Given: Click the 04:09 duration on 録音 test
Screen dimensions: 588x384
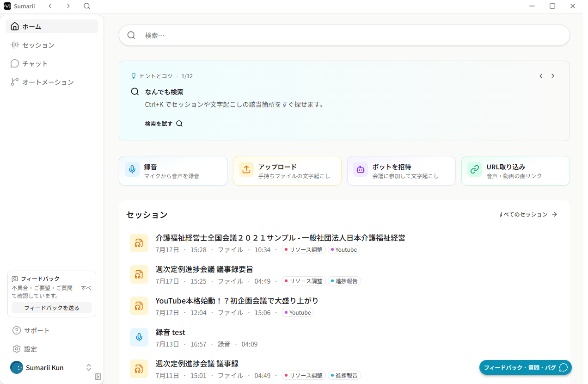Looking at the screenshot, I should pos(250,344).
